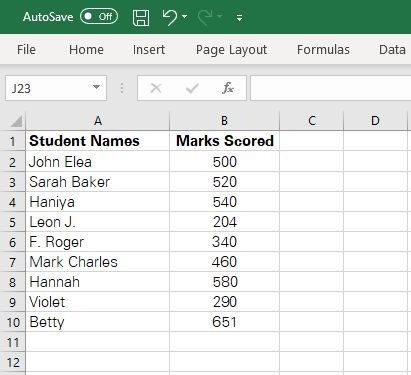Click the formula bar resize dots handle
Image resolution: width=411 pixels, height=375 pixels.
(122, 88)
